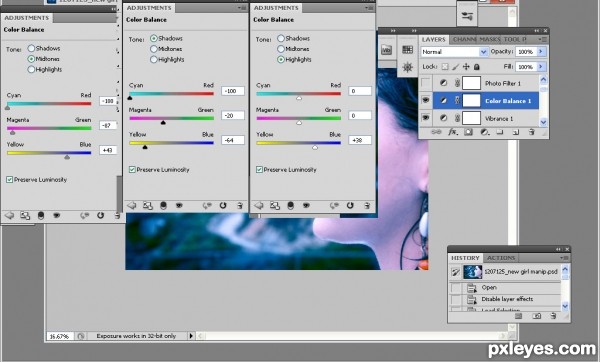This screenshot has width=600, height=362.
Task: Switch to the TOOL P tab
Action: pos(515,39)
